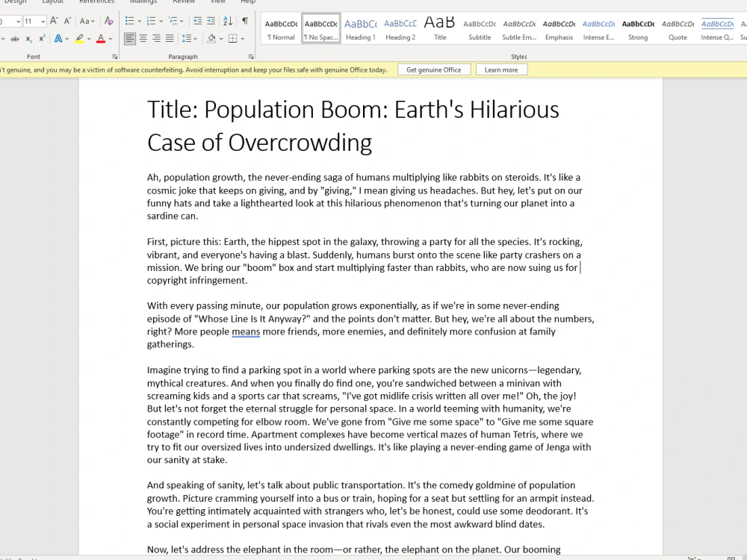Click the Increase Font Size icon
747x560 pixels.
pos(54,21)
